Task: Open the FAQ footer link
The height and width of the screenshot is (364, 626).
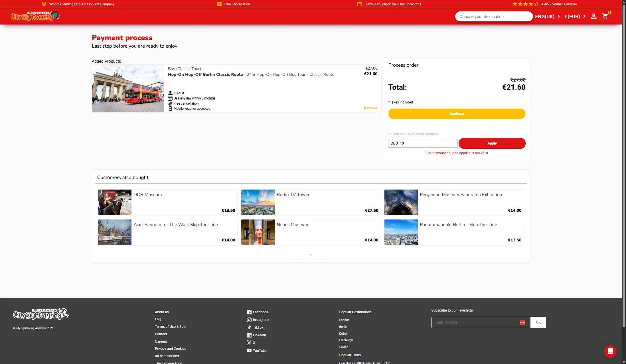Action: 158,319
